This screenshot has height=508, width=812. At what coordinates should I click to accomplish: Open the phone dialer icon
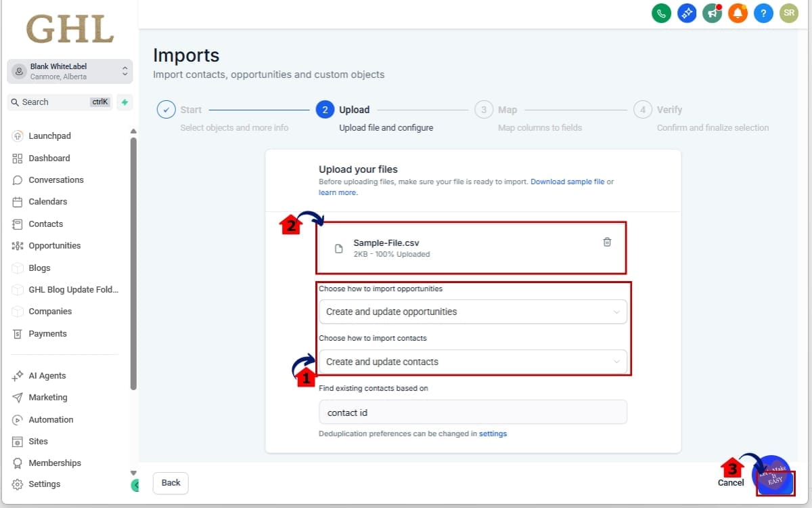[x=661, y=13]
